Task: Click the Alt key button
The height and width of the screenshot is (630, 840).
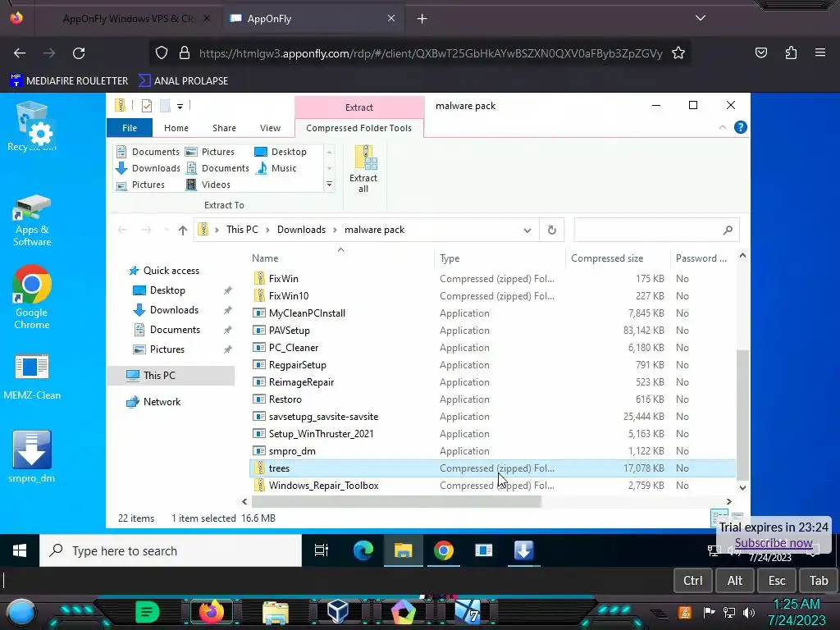Action: [x=735, y=581]
